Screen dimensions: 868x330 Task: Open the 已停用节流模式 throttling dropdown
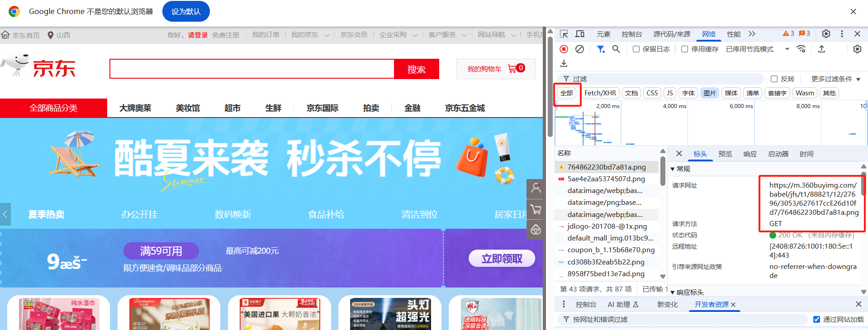click(x=758, y=49)
